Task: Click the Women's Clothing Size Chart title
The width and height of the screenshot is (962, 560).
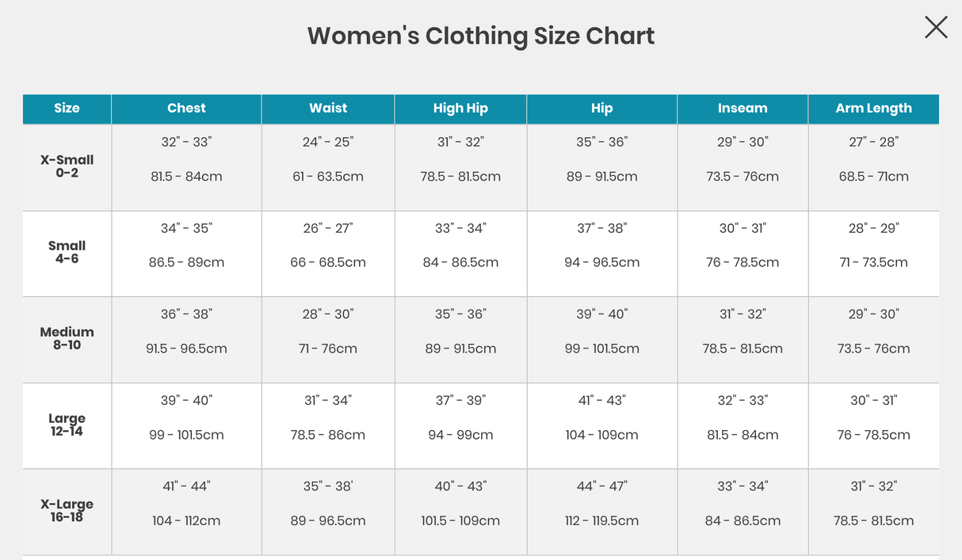Action: coord(480,36)
